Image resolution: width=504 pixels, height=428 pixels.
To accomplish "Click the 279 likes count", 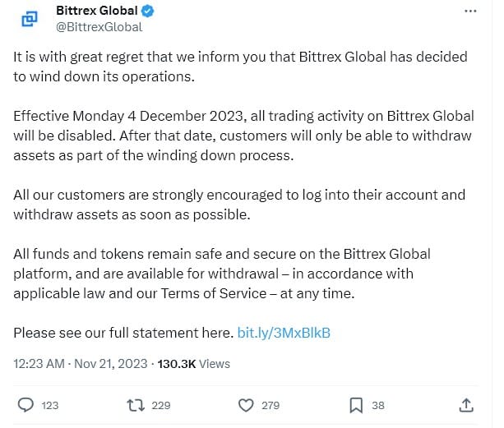I will pyautogui.click(x=270, y=405).
